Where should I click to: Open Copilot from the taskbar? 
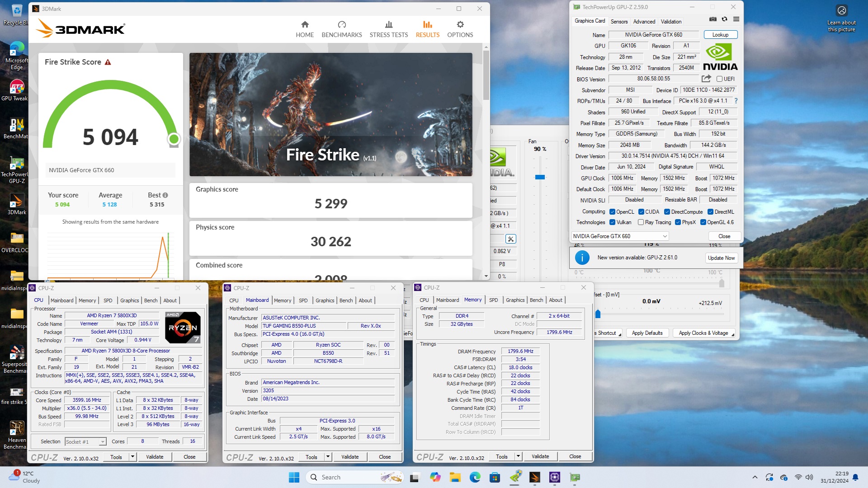tap(435, 477)
